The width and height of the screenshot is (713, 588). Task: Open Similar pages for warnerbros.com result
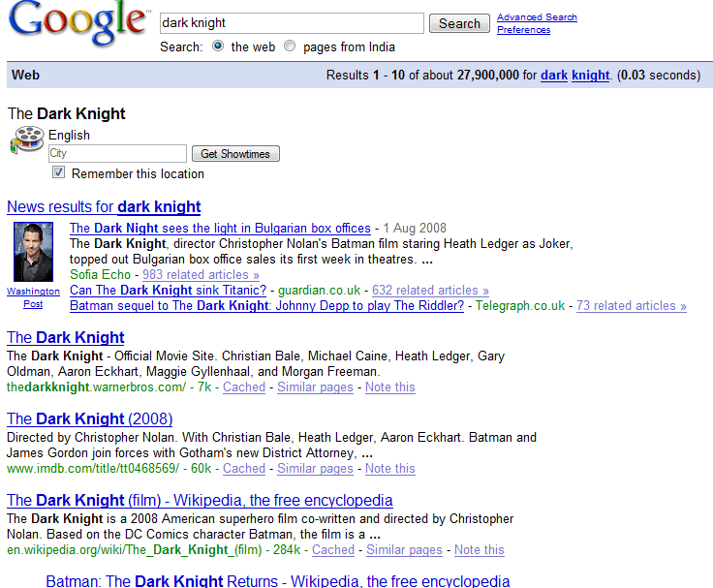pyautogui.click(x=315, y=387)
